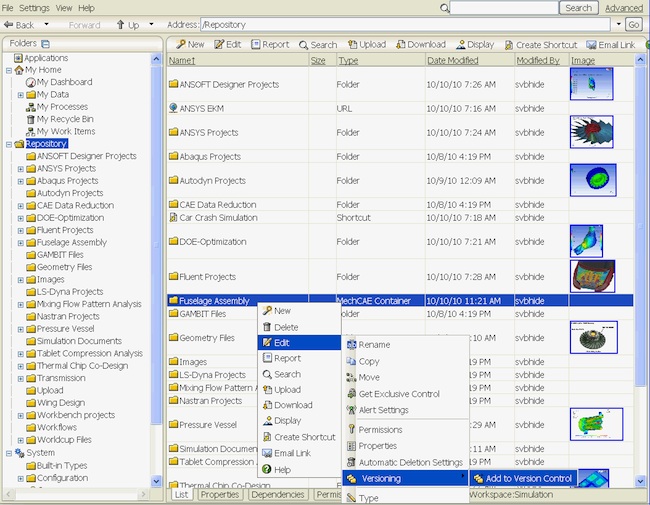Open Properties from the Edit submenu
The width and height of the screenshot is (650, 505).
(x=372, y=446)
